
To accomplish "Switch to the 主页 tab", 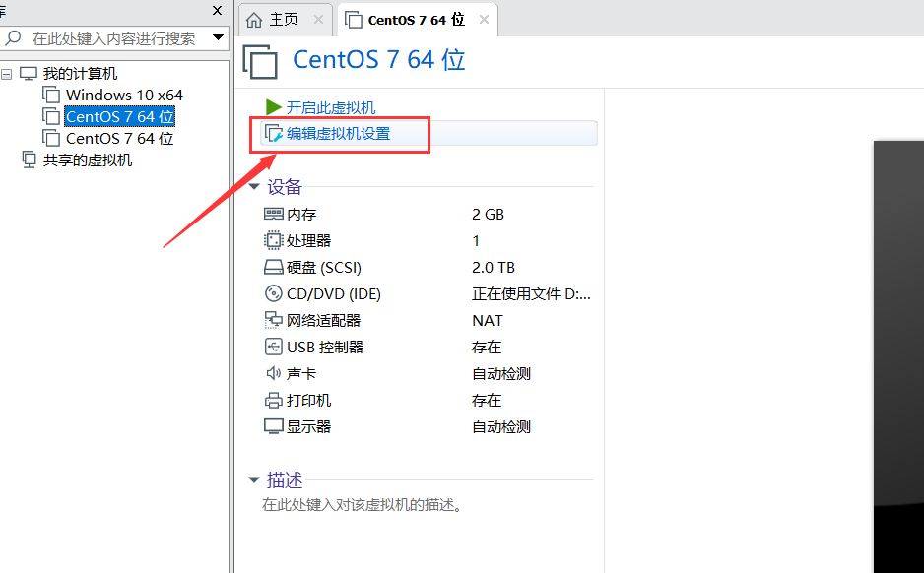I will coord(286,20).
